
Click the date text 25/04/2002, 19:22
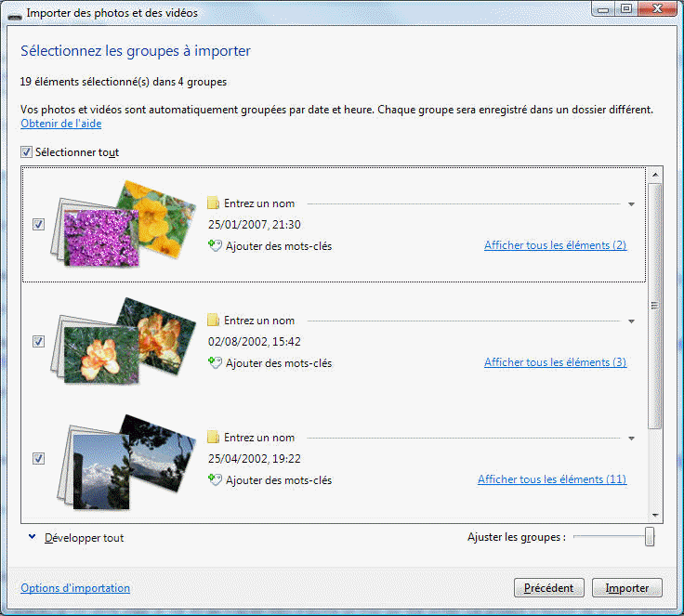click(x=255, y=458)
